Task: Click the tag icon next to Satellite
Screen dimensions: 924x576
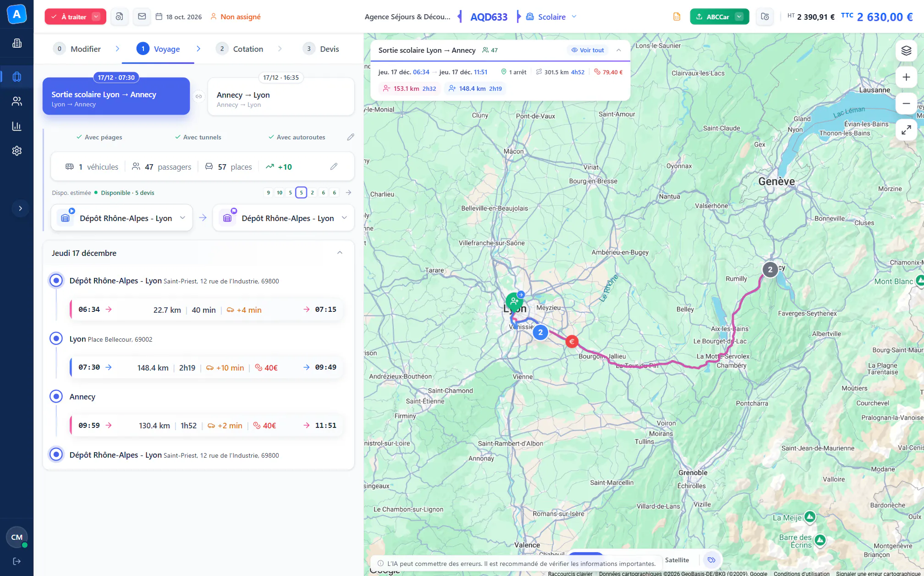Action: point(711,560)
